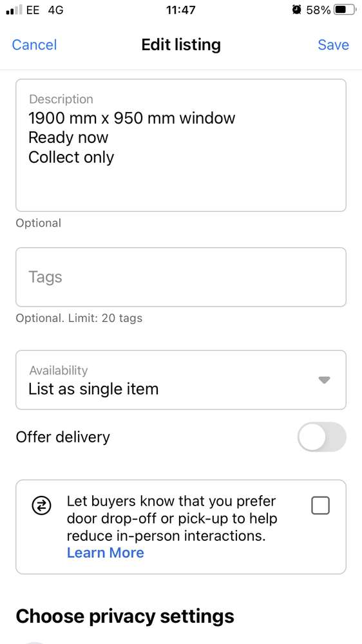Tap the Edit listing title
Image resolution: width=362 pixels, height=644 pixels.
181,45
